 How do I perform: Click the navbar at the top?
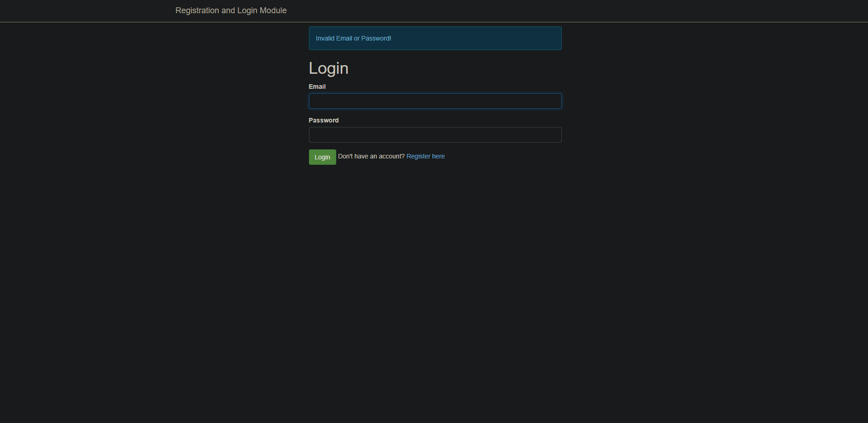click(433, 10)
